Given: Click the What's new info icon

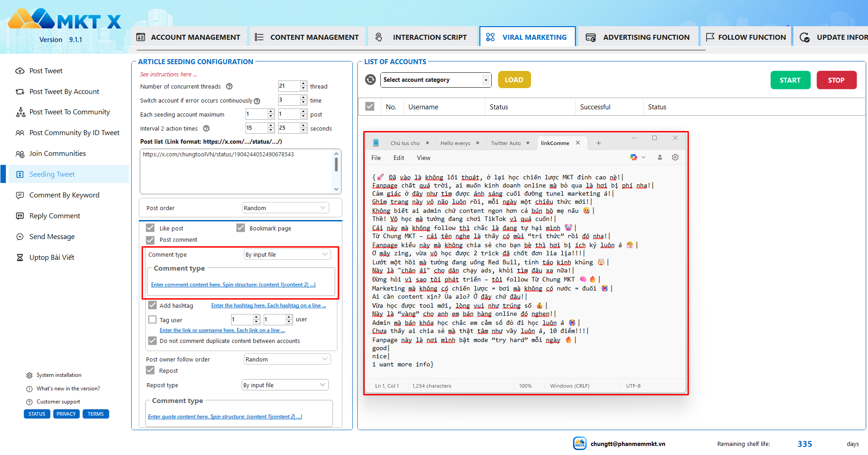Looking at the screenshot, I should [x=29, y=389].
